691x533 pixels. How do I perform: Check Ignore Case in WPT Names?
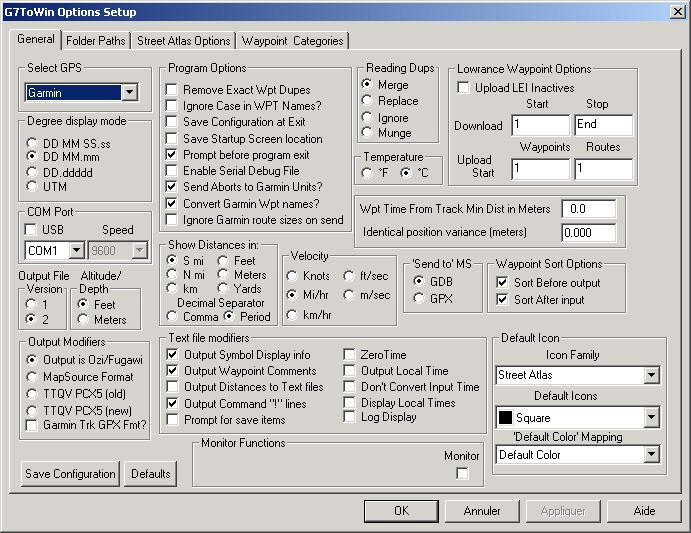point(171,106)
